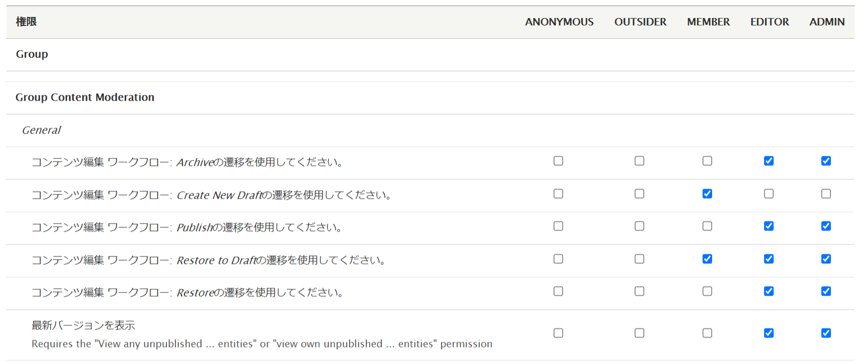Uncheck Publish transition for Editor role

tap(769, 226)
